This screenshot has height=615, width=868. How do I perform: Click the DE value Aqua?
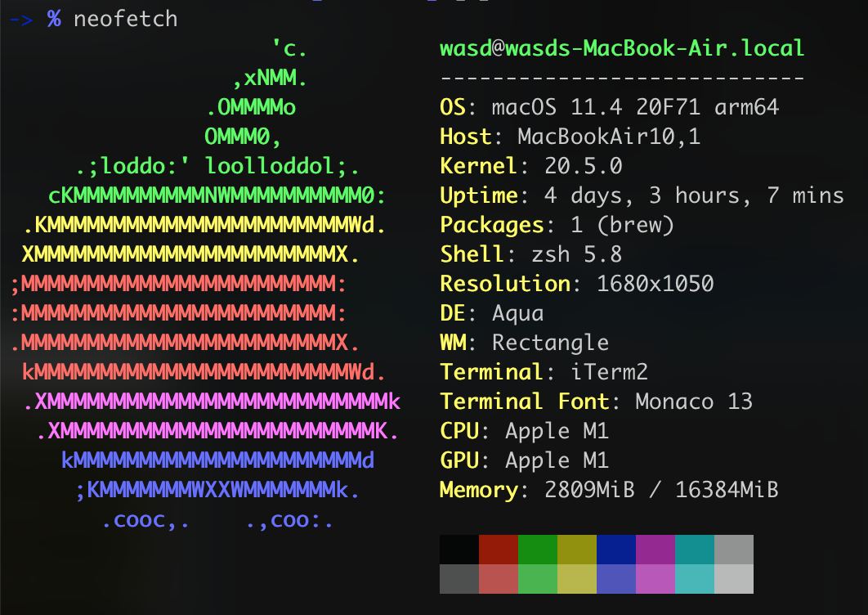pos(517,313)
